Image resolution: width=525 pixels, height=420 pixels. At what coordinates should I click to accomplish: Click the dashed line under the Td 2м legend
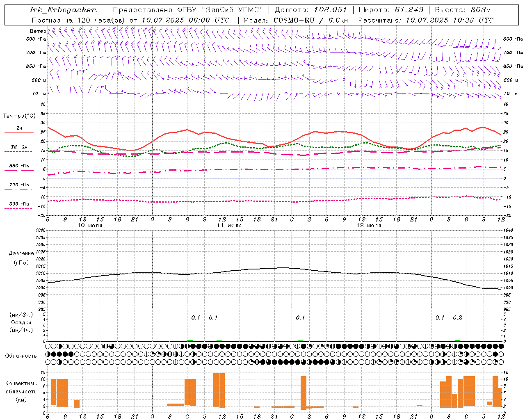click(18, 152)
